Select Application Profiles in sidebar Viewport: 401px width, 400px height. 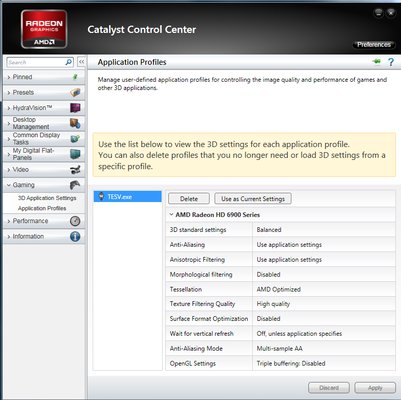coord(42,208)
